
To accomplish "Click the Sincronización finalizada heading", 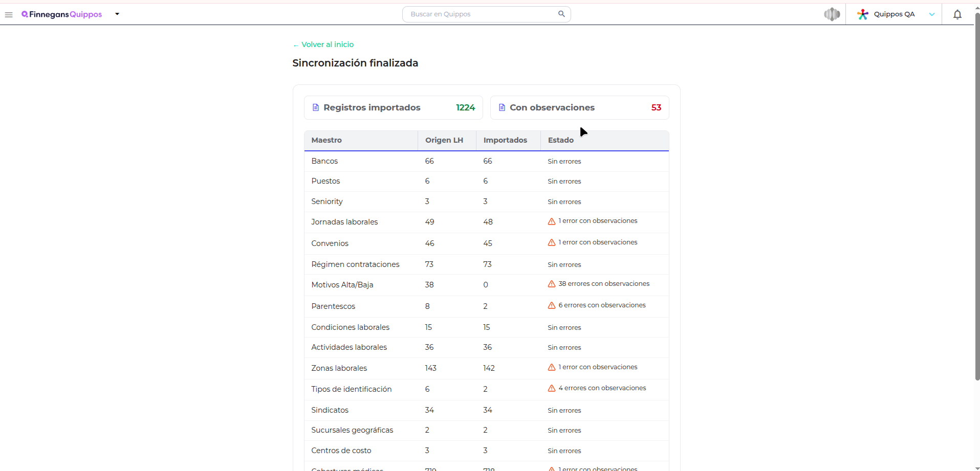I will point(355,63).
